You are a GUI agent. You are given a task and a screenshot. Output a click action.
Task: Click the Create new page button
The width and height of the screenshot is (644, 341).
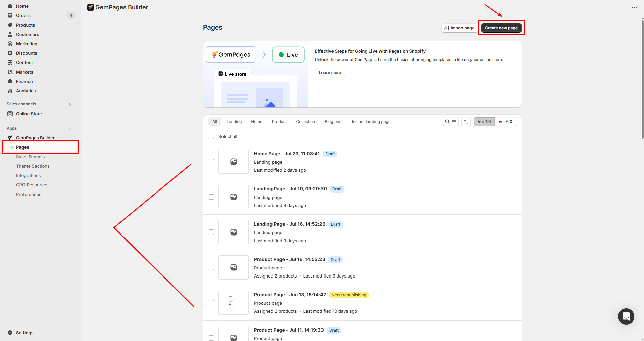(x=501, y=28)
